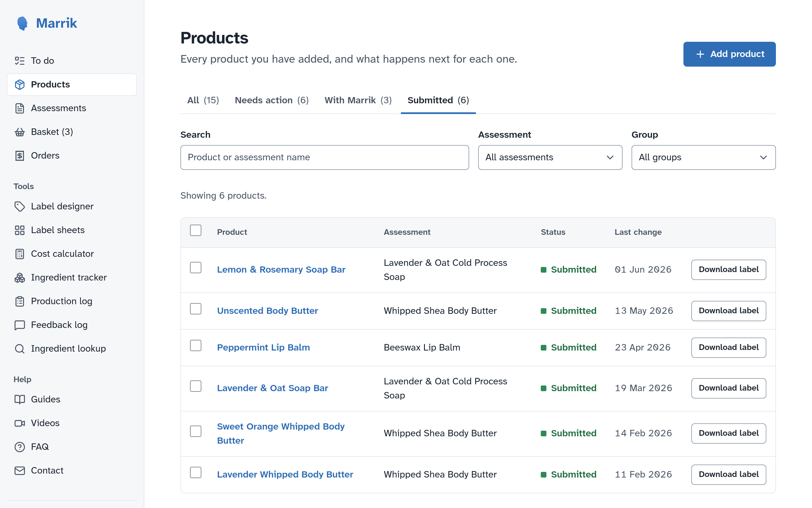
Task: Open the Basket icon in sidebar
Action: pyautogui.click(x=20, y=132)
